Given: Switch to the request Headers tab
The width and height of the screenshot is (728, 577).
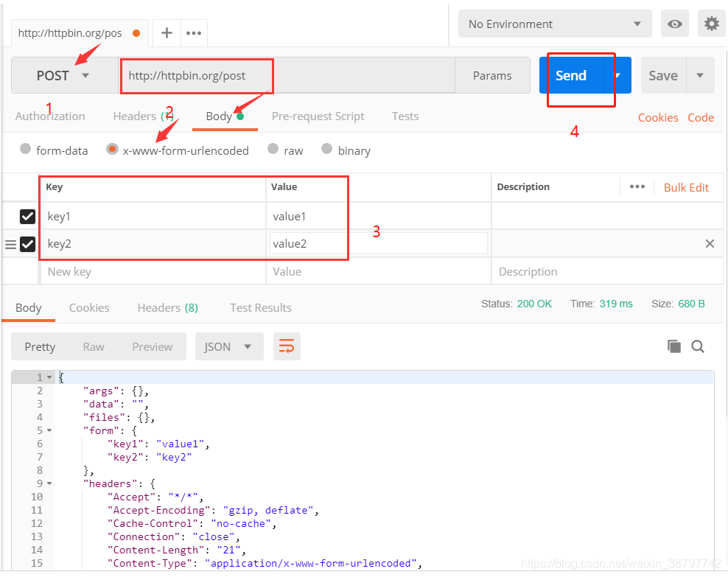Looking at the screenshot, I should pyautogui.click(x=143, y=116).
